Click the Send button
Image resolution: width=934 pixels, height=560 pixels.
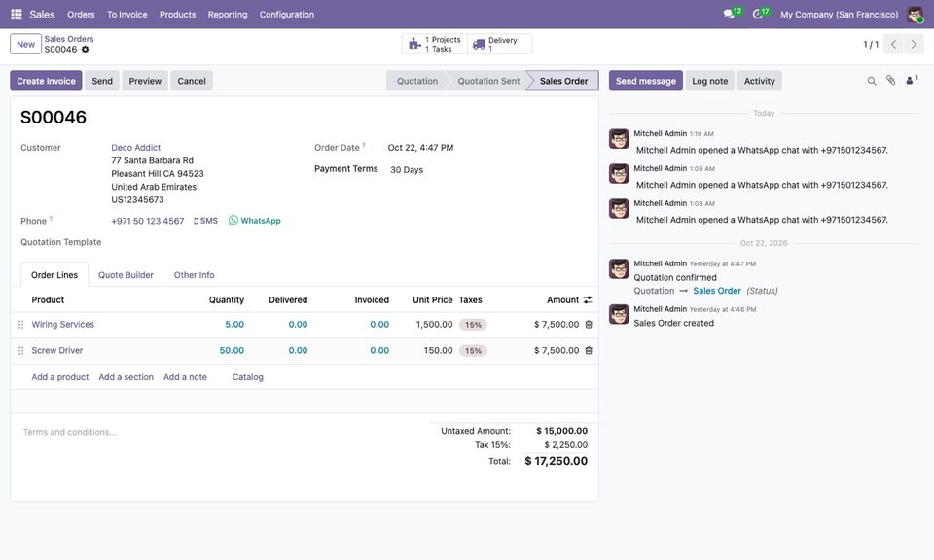pos(102,81)
